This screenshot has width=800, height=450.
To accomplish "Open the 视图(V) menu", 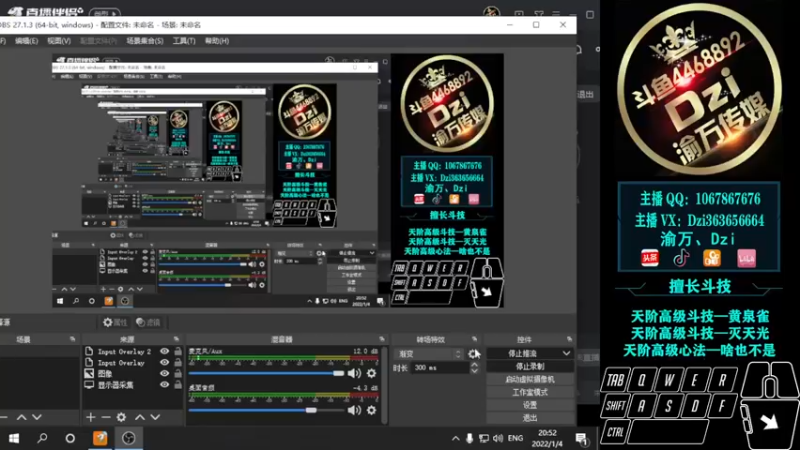I will pyautogui.click(x=59, y=41).
